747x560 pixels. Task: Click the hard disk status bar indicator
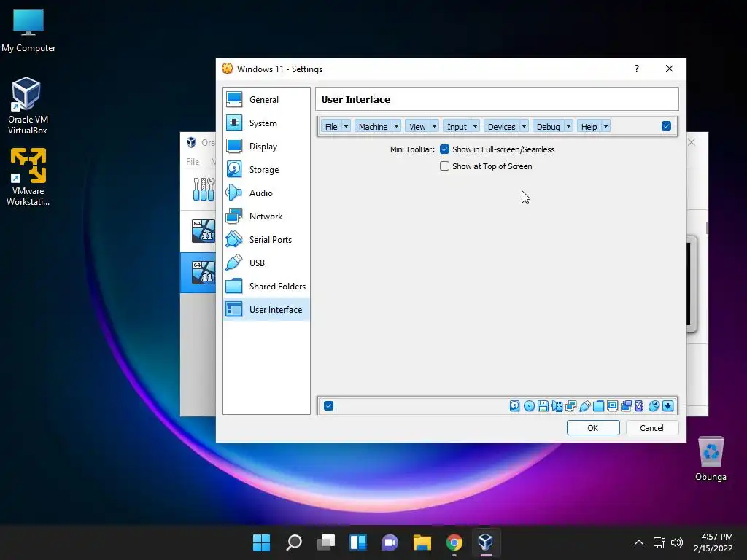[x=514, y=405]
